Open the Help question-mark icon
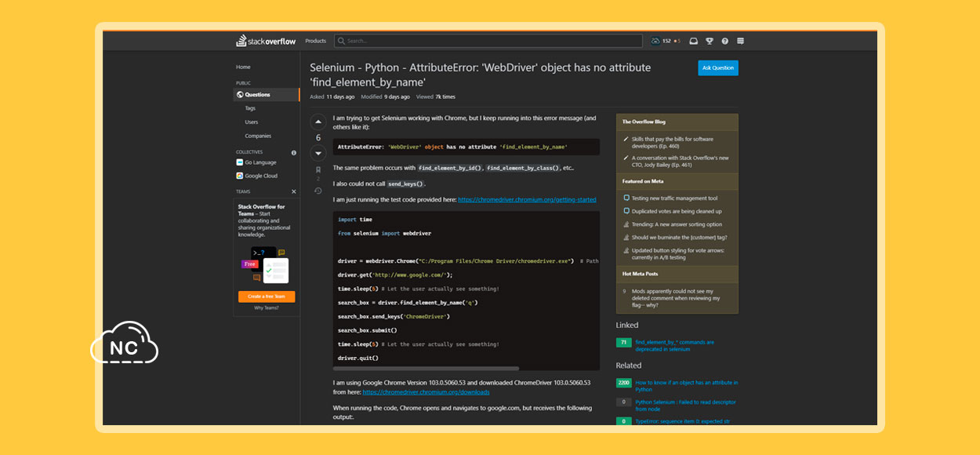 point(725,41)
